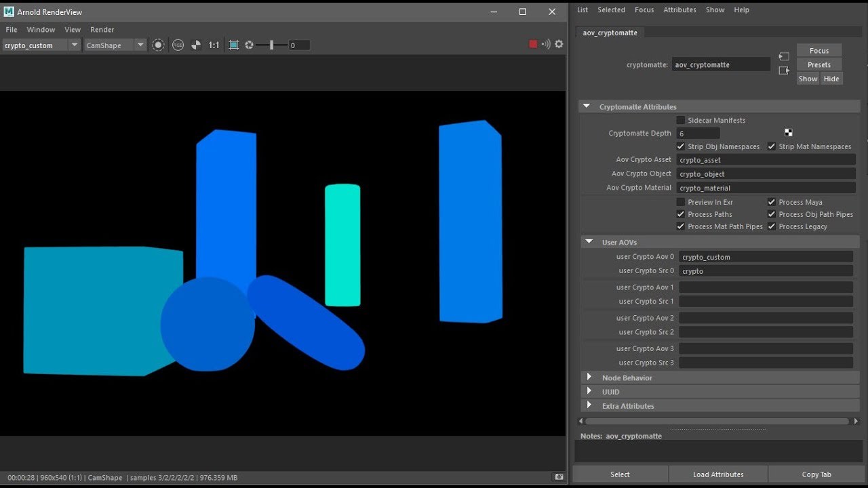The width and height of the screenshot is (868, 488).
Task: Click the Notes text area
Action: [x=718, y=451]
